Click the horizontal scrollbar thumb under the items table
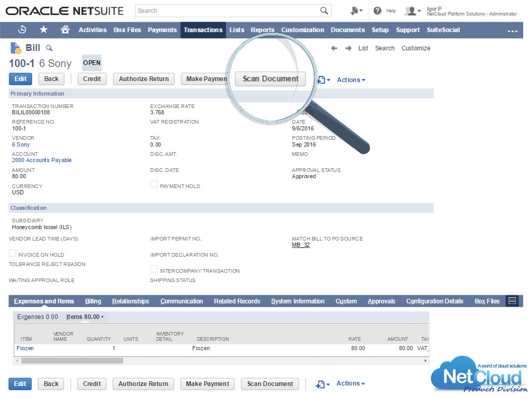The height and width of the screenshot is (399, 532). coord(72,361)
